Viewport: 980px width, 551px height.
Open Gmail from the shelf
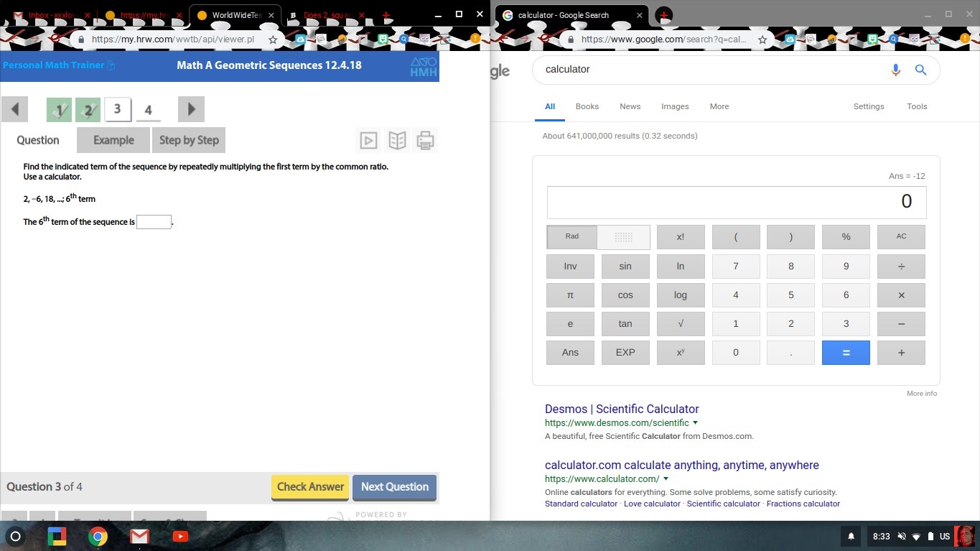(139, 537)
